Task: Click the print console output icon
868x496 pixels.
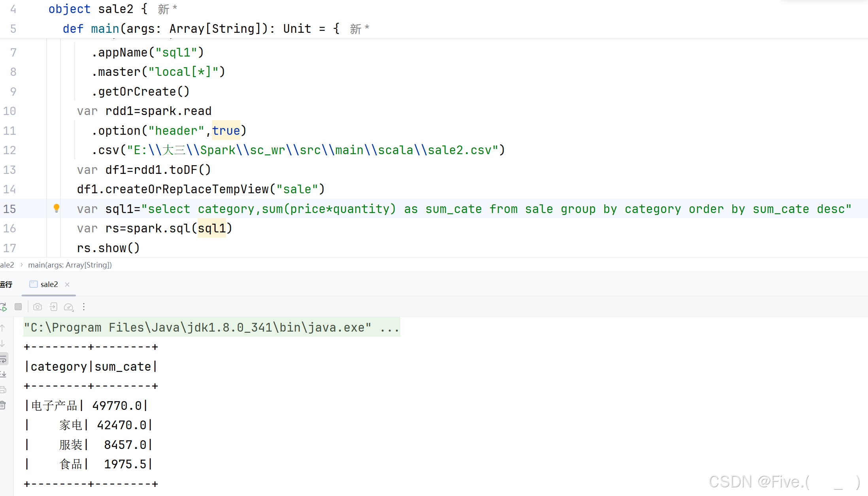Action: click(3, 390)
